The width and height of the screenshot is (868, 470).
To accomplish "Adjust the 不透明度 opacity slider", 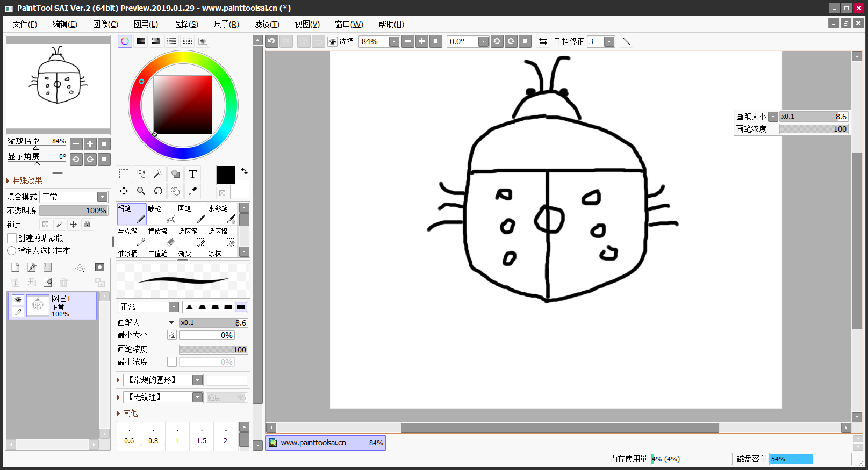I will tap(74, 211).
